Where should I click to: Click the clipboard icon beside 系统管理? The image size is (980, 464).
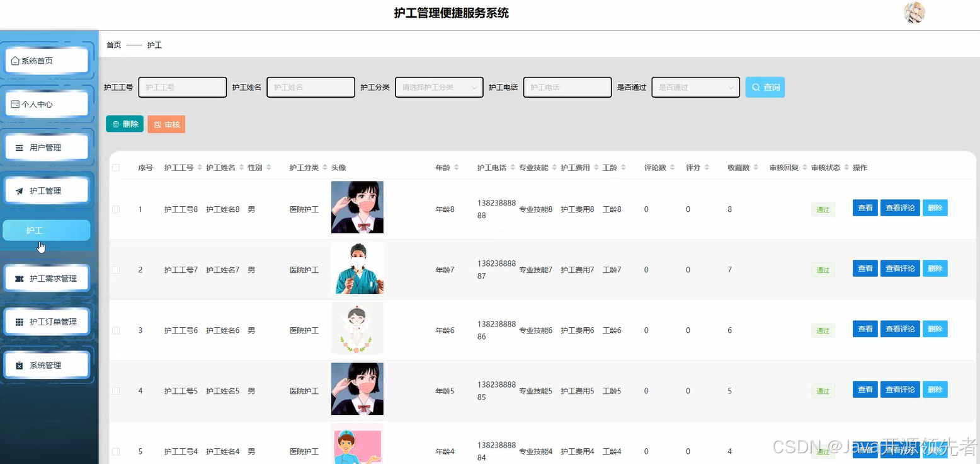(19, 366)
